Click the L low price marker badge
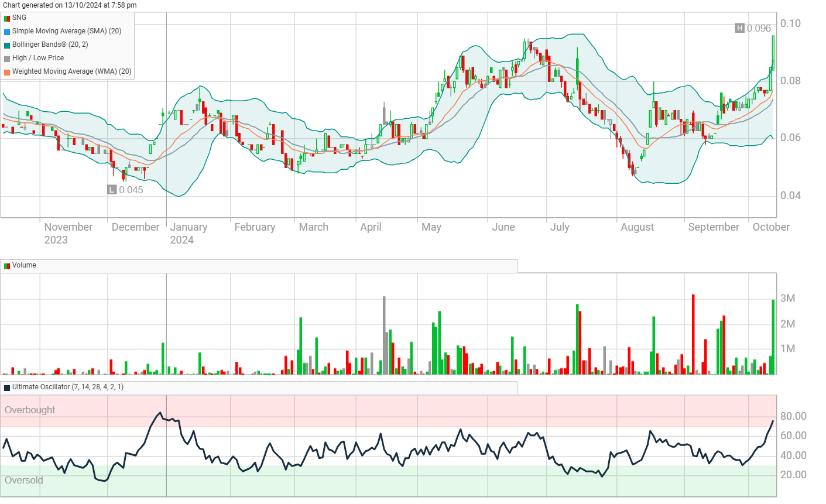The width and height of the screenshot is (826, 504). click(112, 190)
